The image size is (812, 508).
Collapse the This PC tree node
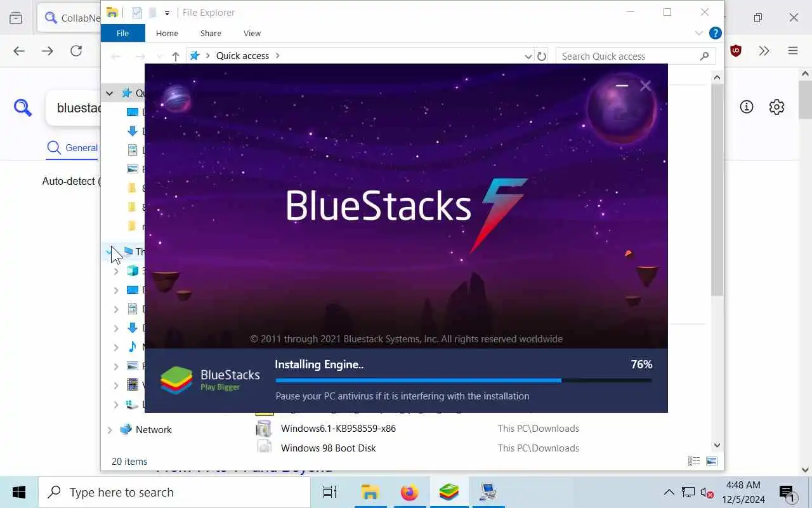point(109,251)
